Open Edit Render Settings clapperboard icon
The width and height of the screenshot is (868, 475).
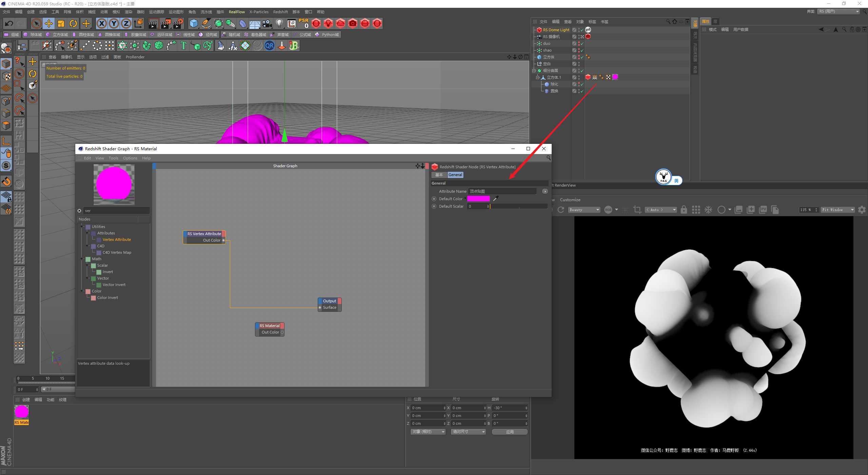(178, 23)
